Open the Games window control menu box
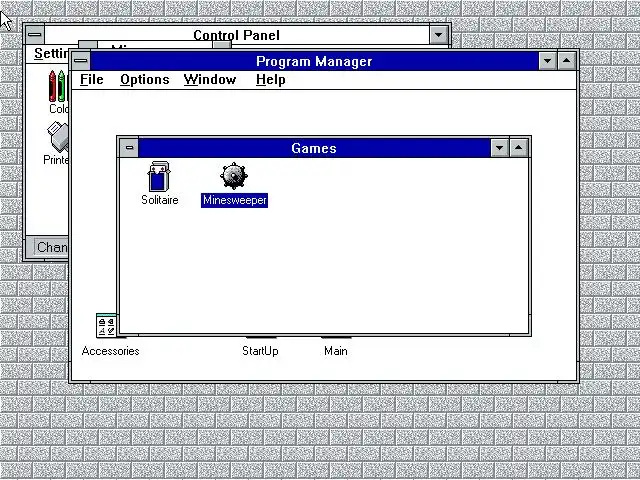Viewport: 640px width, 480px height. 129,148
